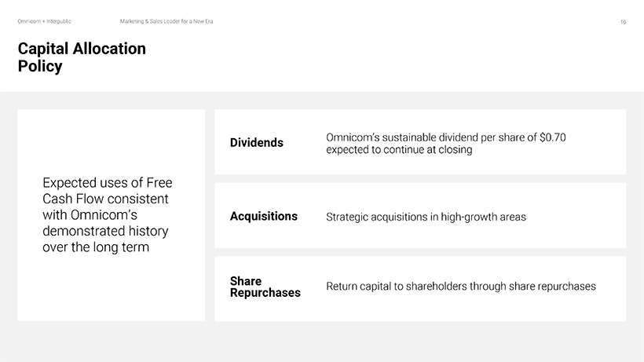Select the "Dividends" heading
This screenshot has width=644, height=362.
pos(257,143)
